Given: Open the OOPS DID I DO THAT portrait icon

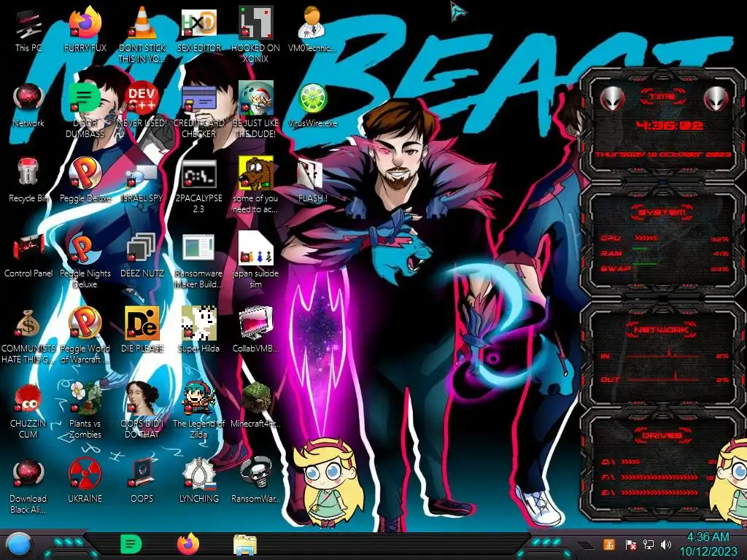Looking at the screenshot, I should coord(142,411).
